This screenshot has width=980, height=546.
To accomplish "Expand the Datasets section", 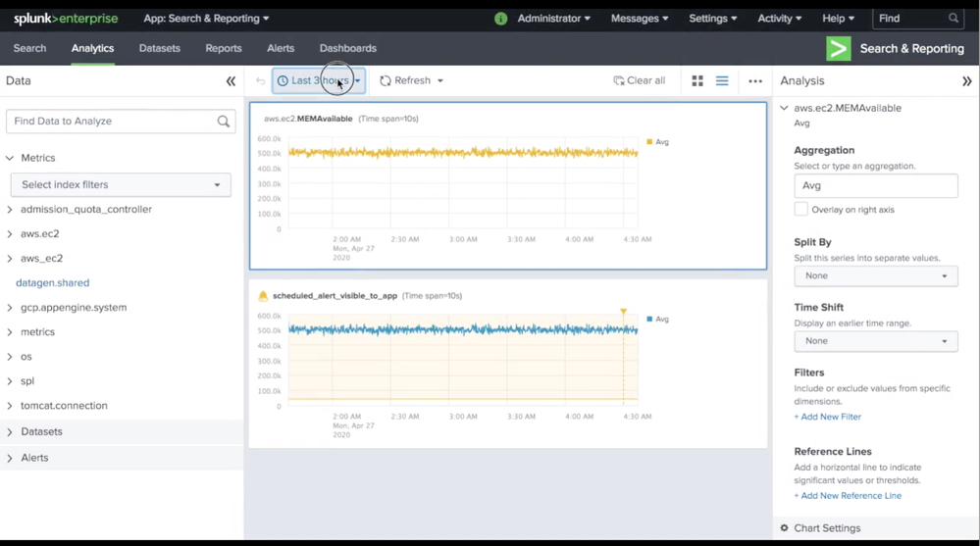I will click(10, 431).
